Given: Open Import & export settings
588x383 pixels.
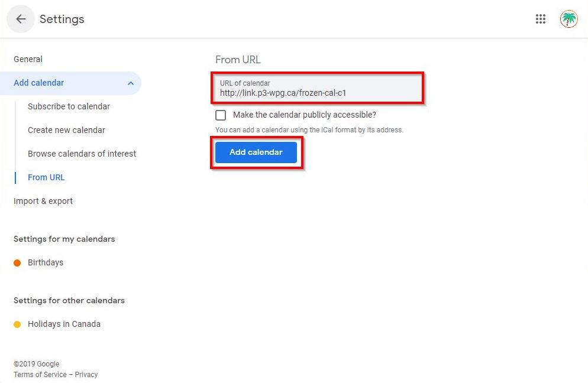Looking at the screenshot, I should click(43, 201).
